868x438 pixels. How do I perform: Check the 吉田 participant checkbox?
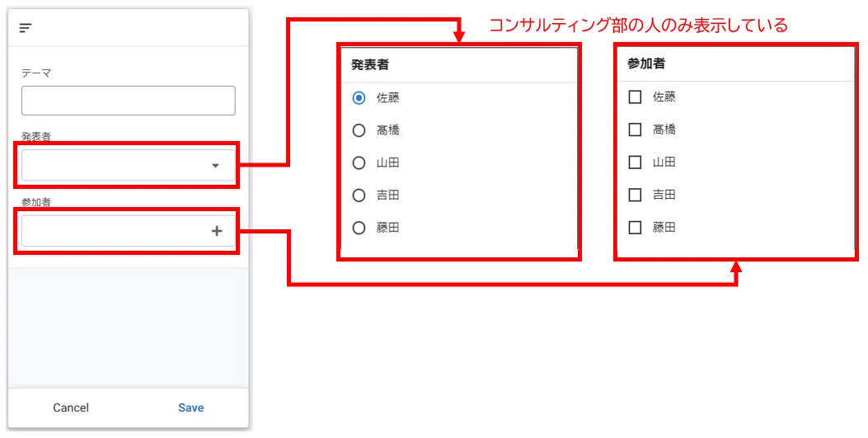coord(635,195)
